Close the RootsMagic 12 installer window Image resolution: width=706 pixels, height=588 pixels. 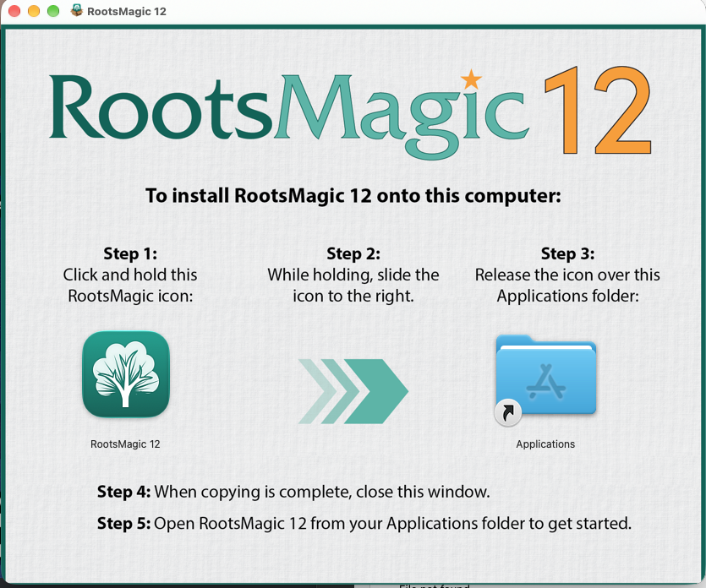tap(14, 11)
